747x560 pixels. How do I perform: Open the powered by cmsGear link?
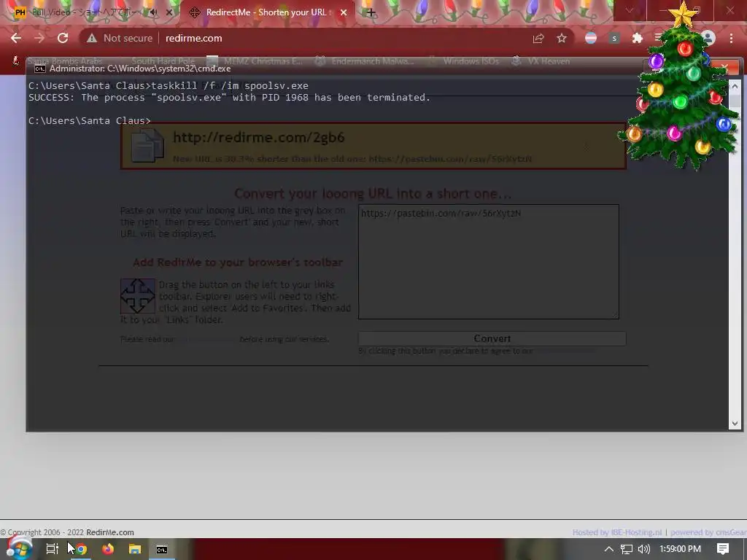[x=708, y=532]
